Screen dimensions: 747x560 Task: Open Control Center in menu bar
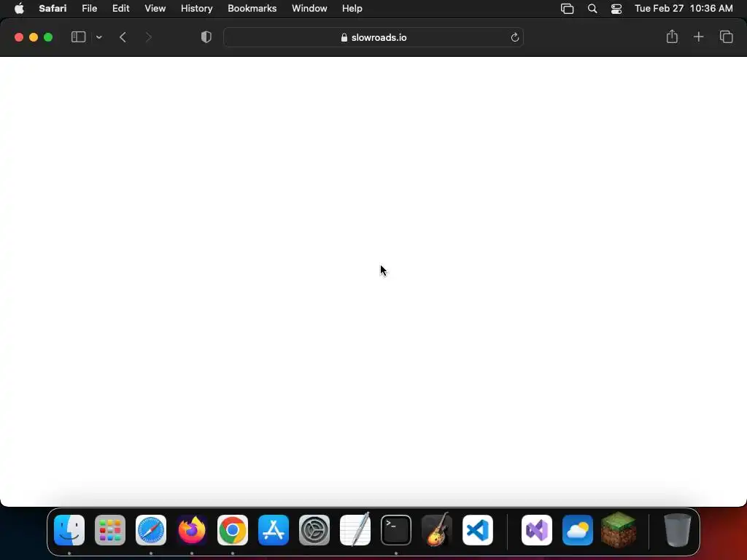(x=616, y=9)
